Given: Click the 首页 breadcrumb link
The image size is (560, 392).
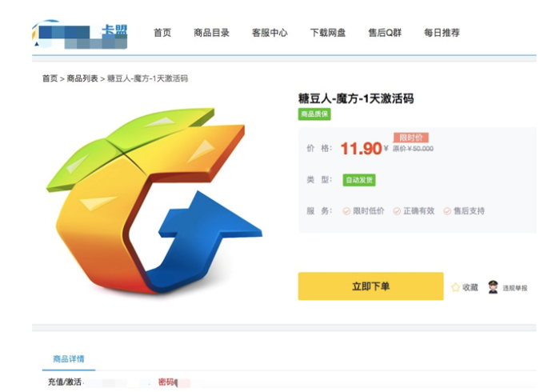Looking at the screenshot, I should click(x=50, y=78).
